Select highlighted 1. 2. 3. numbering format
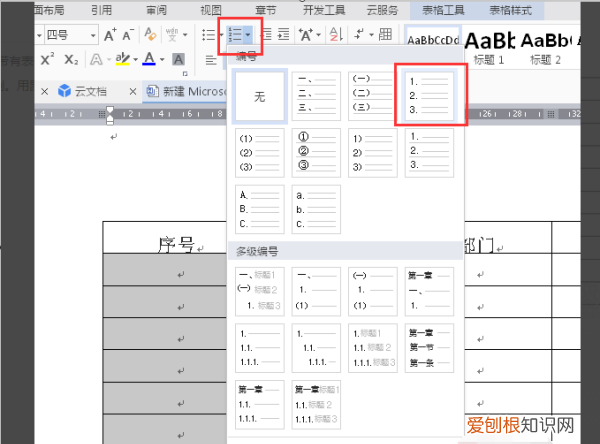Screen dimensions: 600x444 click(x=429, y=96)
